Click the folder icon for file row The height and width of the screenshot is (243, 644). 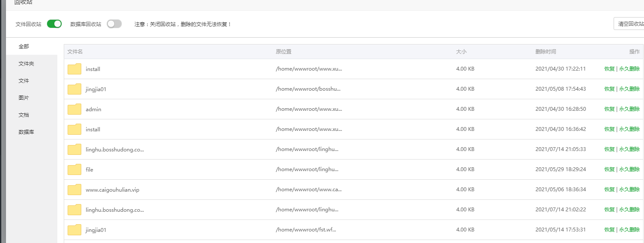[x=74, y=169]
